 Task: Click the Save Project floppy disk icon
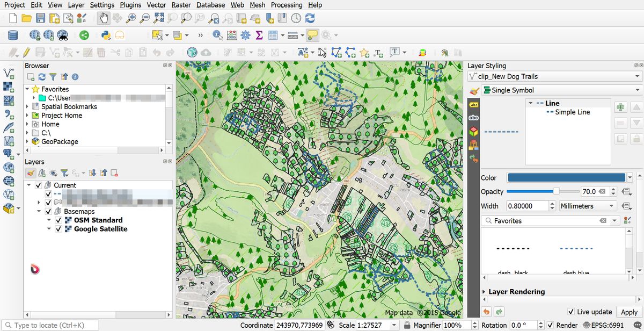tap(40, 18)
